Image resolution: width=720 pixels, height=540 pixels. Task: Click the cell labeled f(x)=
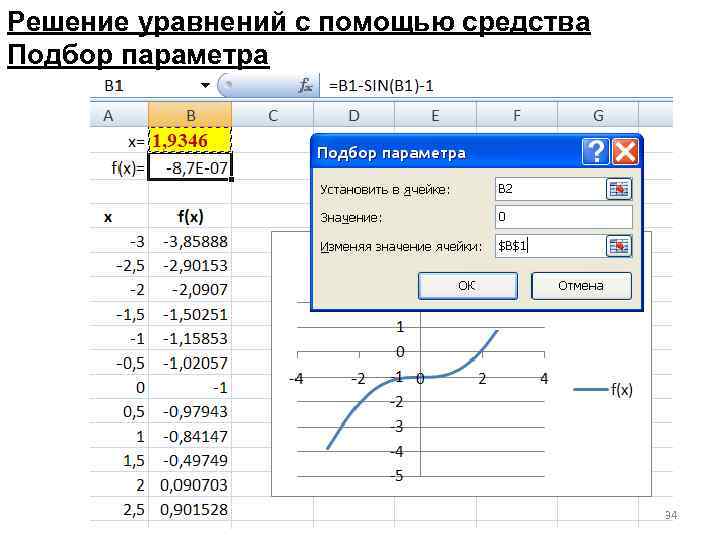[x=119, y=167]
